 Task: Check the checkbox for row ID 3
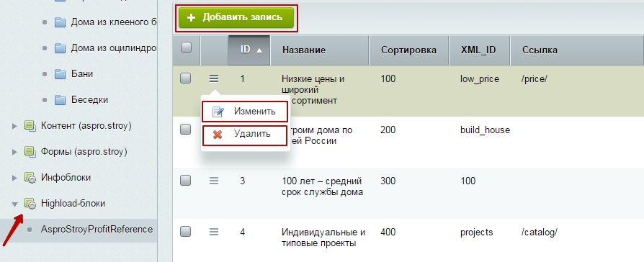point(186,180)
